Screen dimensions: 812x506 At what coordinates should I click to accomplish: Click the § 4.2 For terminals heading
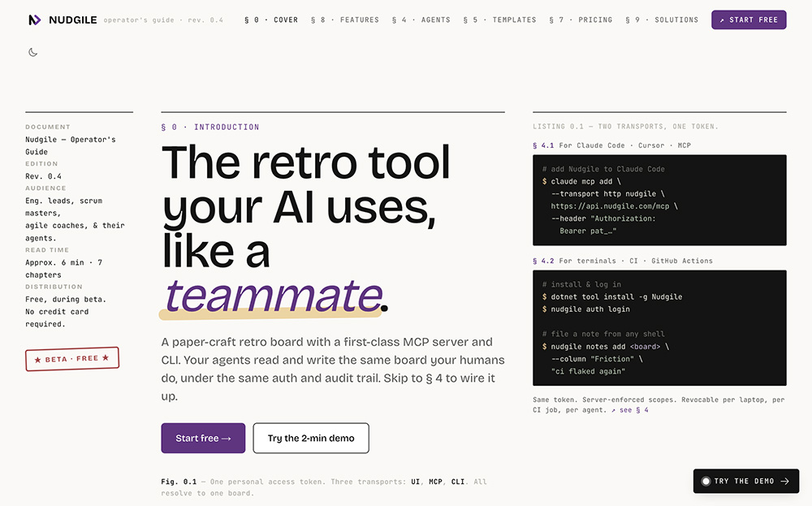(x=623, y=261)
